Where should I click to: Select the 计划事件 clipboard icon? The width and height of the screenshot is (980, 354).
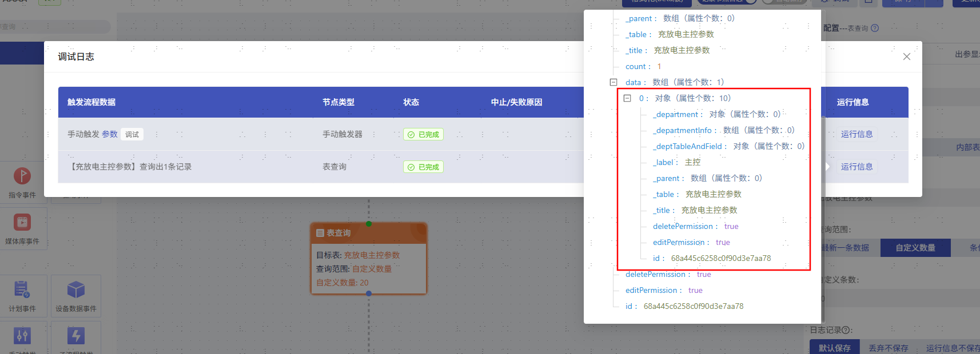22,289
